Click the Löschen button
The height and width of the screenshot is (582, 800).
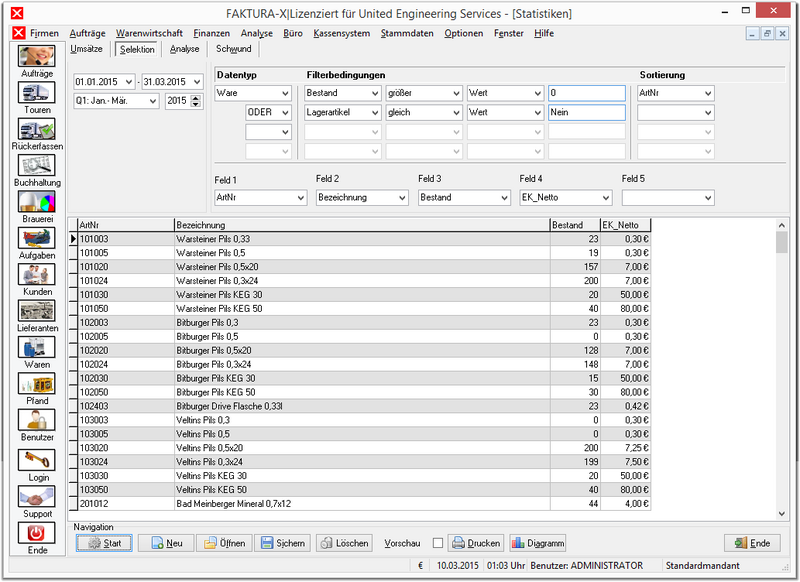click(344, 543)
